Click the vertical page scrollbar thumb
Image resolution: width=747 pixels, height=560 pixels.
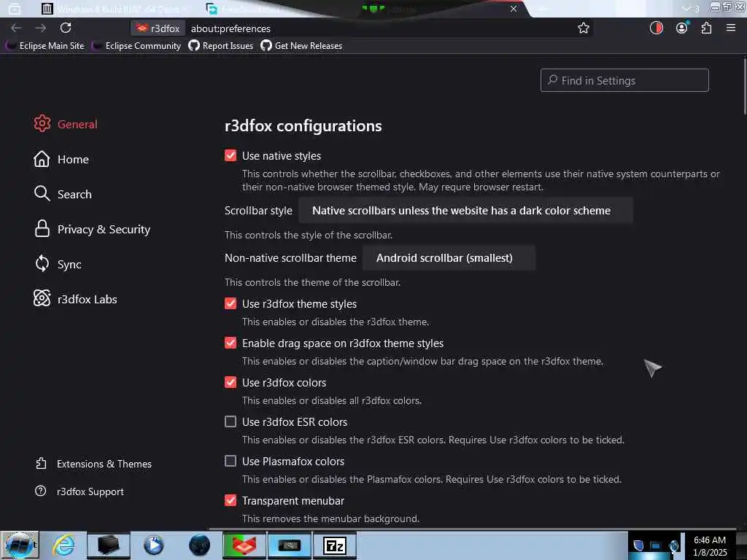pos(745,86)
